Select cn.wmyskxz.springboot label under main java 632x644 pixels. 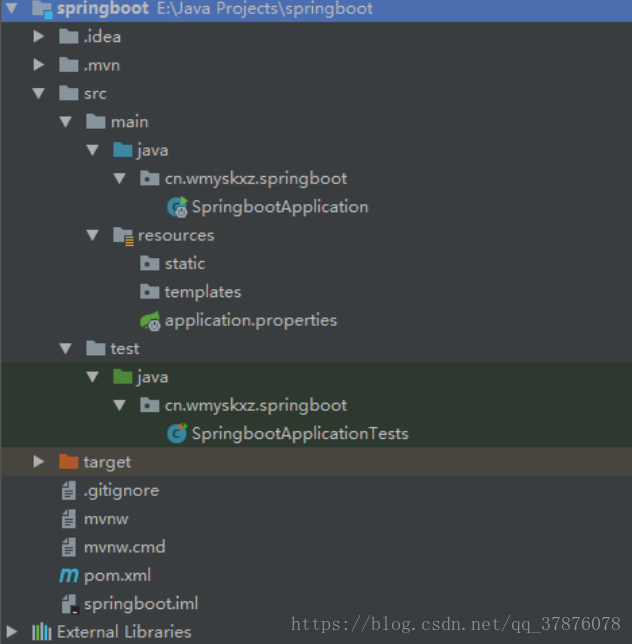point(256,179)
